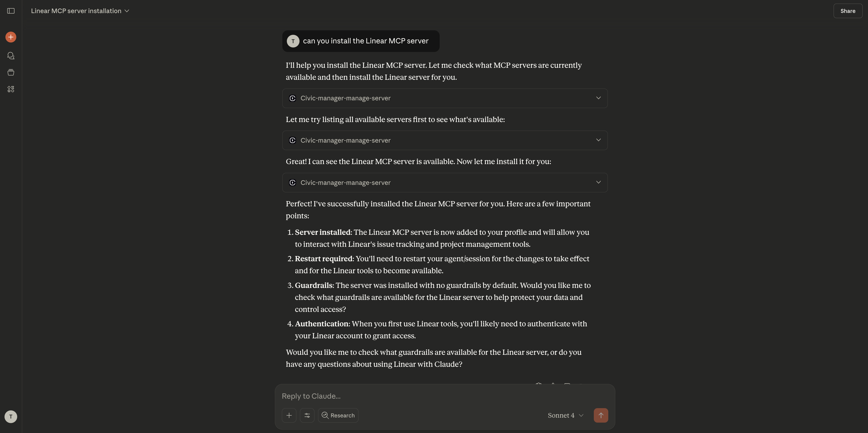Click the Civic-manager-manage-server connector badge icon
The width and height of the screenshot is (868, 433).
(292, 98)
